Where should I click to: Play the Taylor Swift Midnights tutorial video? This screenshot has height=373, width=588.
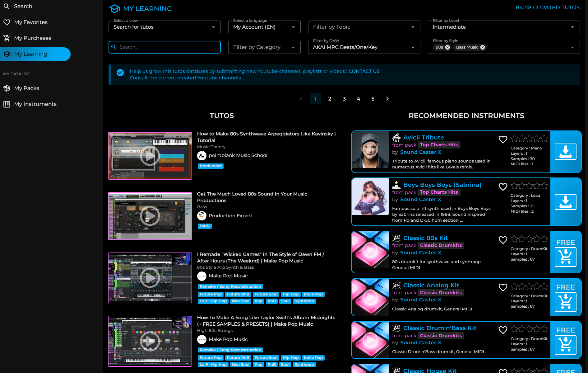click(150, 341)
